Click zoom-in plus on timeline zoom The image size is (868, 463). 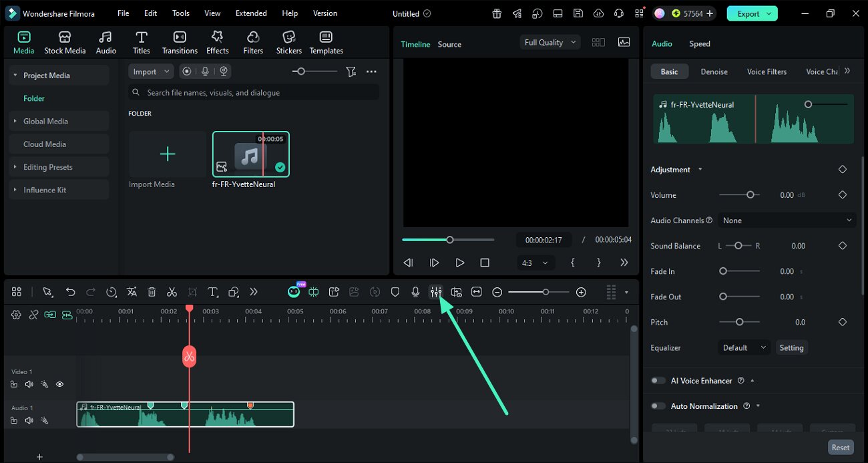point(581,292)
